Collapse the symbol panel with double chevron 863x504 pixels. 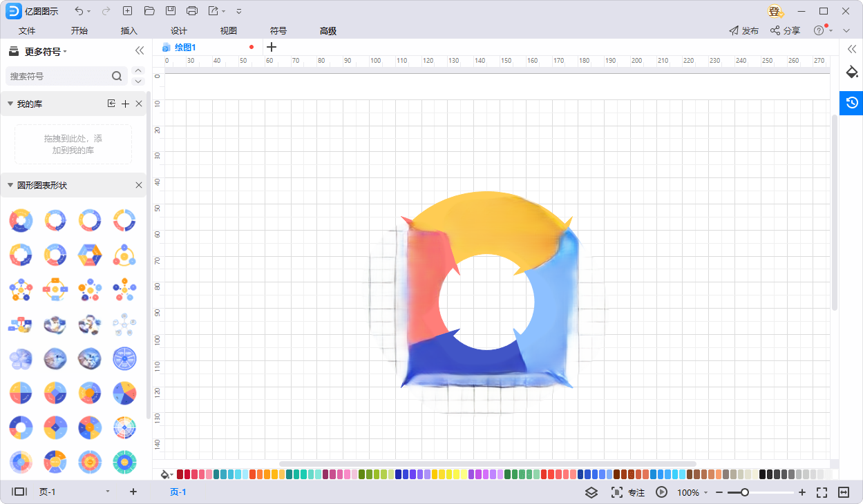coord(140,50)
